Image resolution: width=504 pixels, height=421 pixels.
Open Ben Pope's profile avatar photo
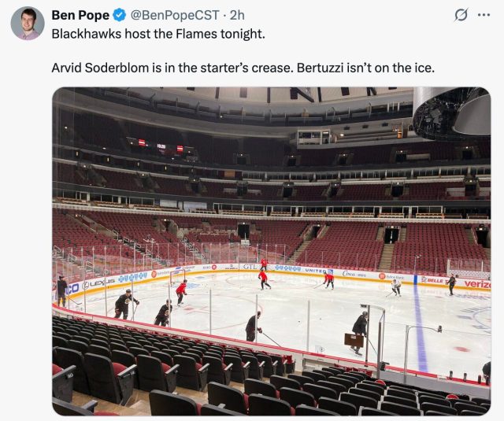(x=27, y=23)
